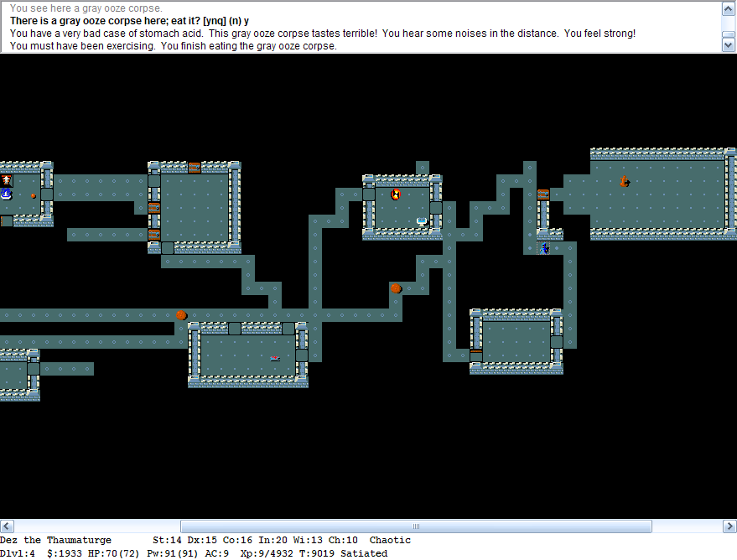Viewport: 737px width, 560px height.
Task: Click the doorway on the trap room's right wall
Action: click(x=302, y=355)
